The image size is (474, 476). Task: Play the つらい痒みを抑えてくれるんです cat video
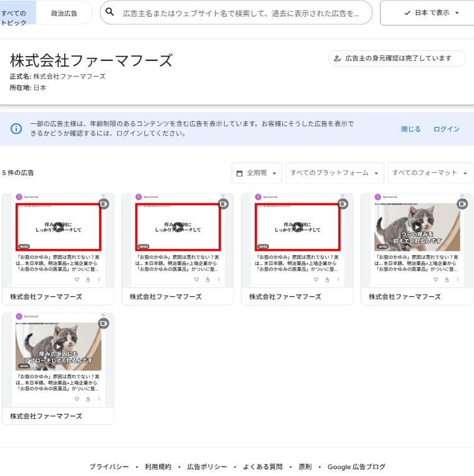(417, 226)
